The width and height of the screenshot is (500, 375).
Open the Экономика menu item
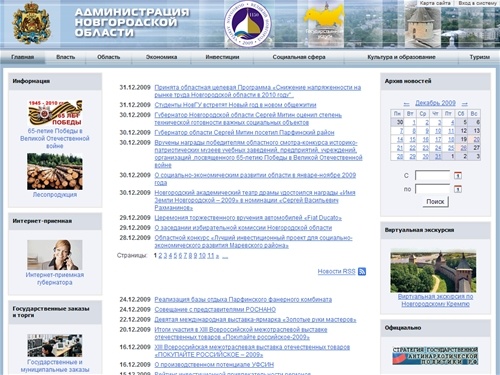(x=161, y=57)
